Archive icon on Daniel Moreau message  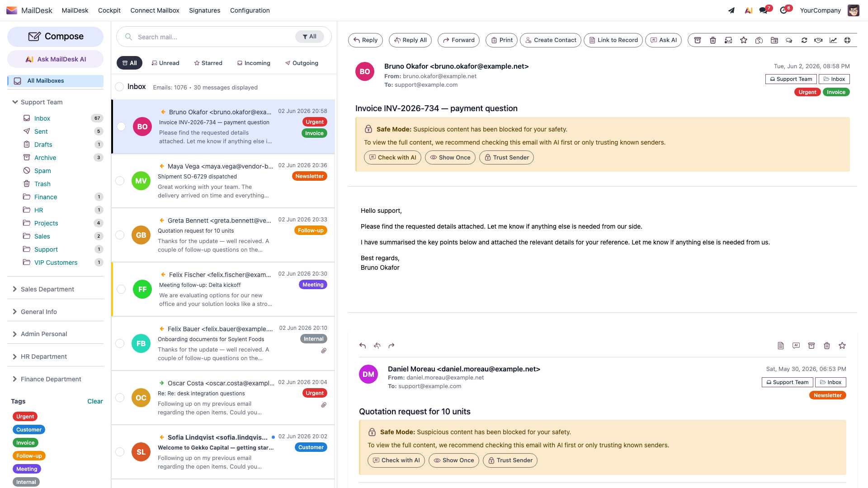coord(811,346)
